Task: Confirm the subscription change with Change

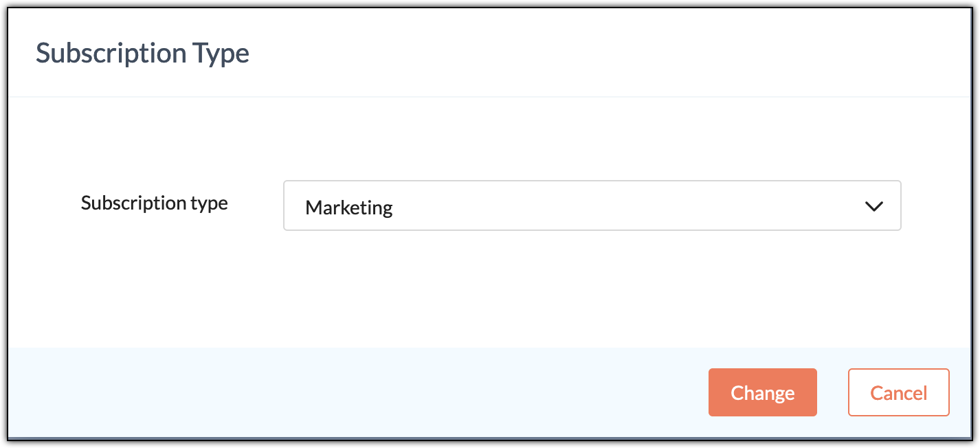Action: click(762, 392)
